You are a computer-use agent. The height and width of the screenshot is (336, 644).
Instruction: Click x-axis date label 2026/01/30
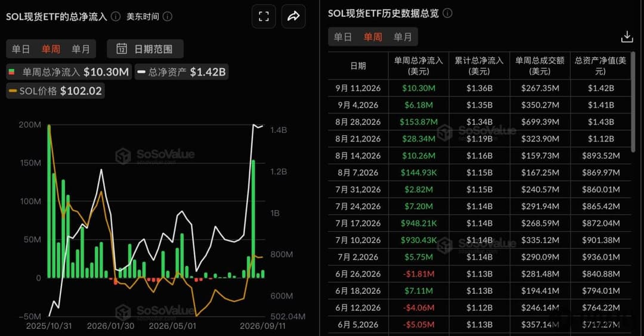coord(110,326)
